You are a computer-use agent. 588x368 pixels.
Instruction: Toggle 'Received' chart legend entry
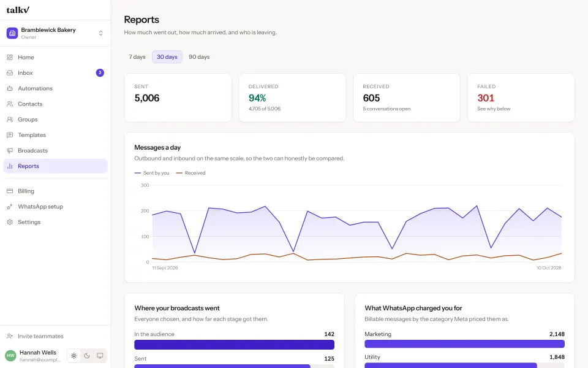tap(191, 173)
